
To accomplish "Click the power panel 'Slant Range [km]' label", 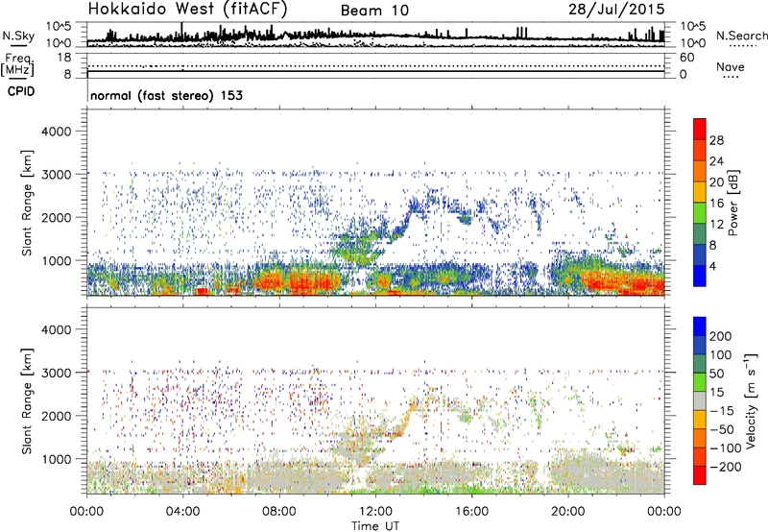I will coord(27,203).
